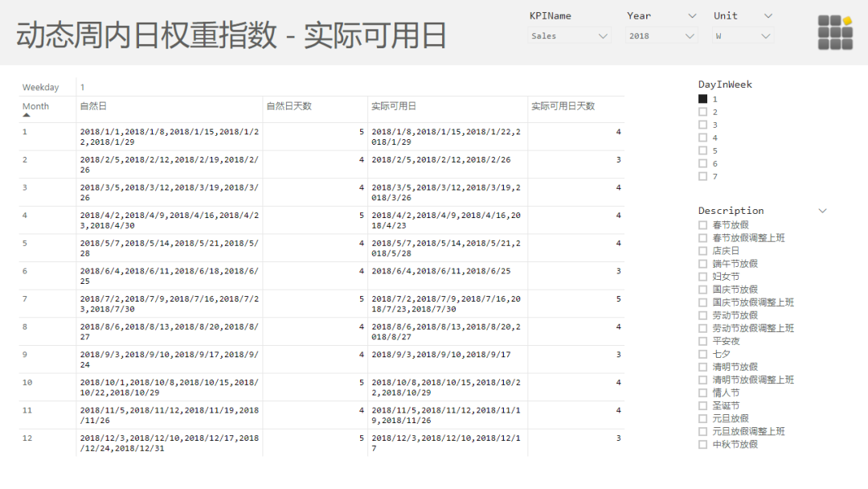Select the Month 12 row cell
868x489 pixels.
[47, 443]
